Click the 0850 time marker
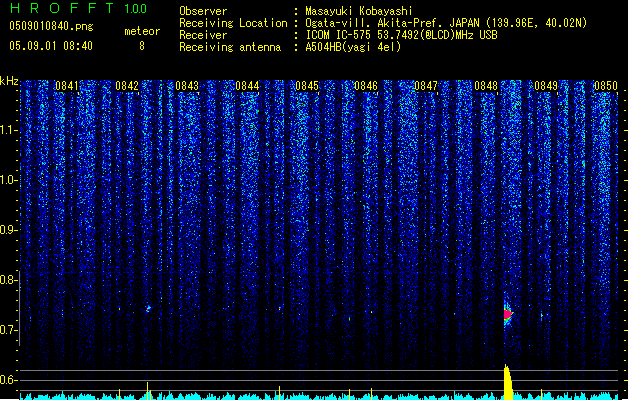Screen dimensions: 629x400 pos(606,86)
